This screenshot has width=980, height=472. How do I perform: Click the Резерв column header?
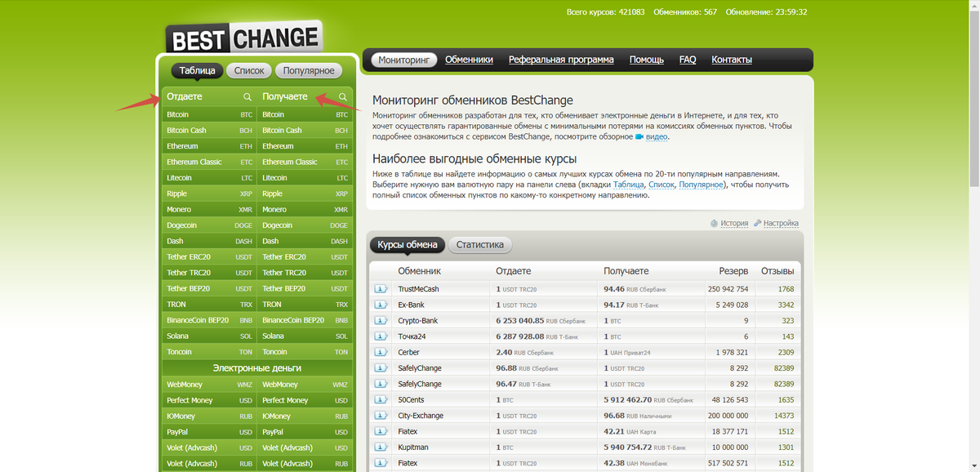tap(733, 271)
